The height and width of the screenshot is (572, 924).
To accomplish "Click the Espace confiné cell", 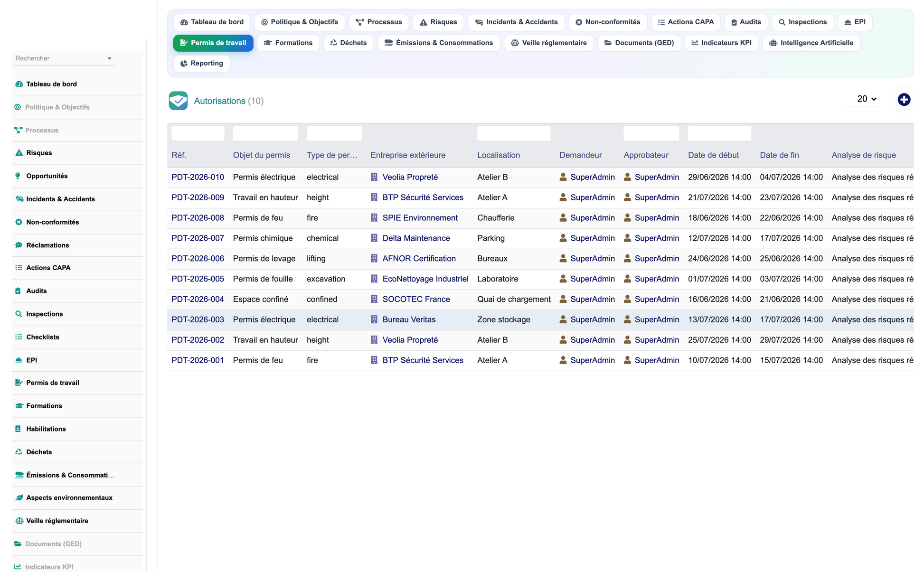I will pyautogui.click(x=260, y=299).
